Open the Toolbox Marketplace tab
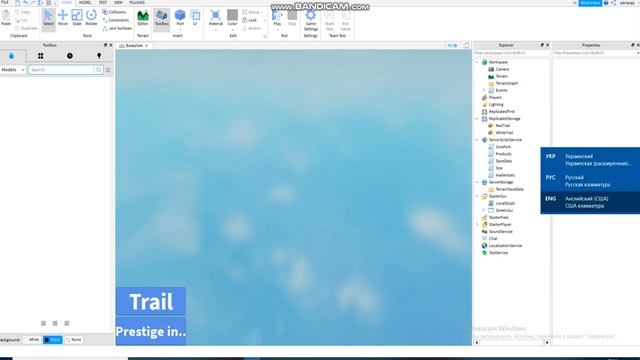 pos(11,56)
